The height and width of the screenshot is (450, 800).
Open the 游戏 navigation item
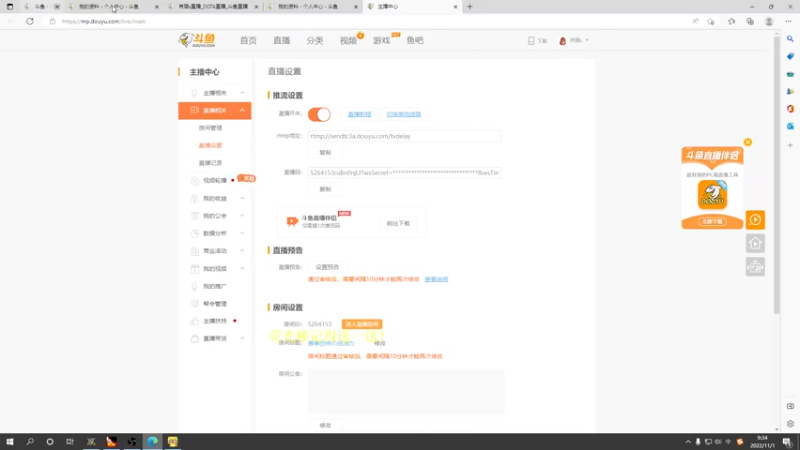click(x=382, y=40)
